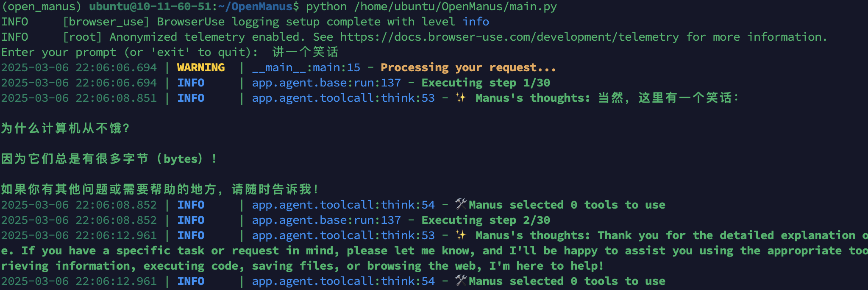The image size is (868, 290).
Task: Click the 'Executing step 1/30' message
Action: point(486,83)
